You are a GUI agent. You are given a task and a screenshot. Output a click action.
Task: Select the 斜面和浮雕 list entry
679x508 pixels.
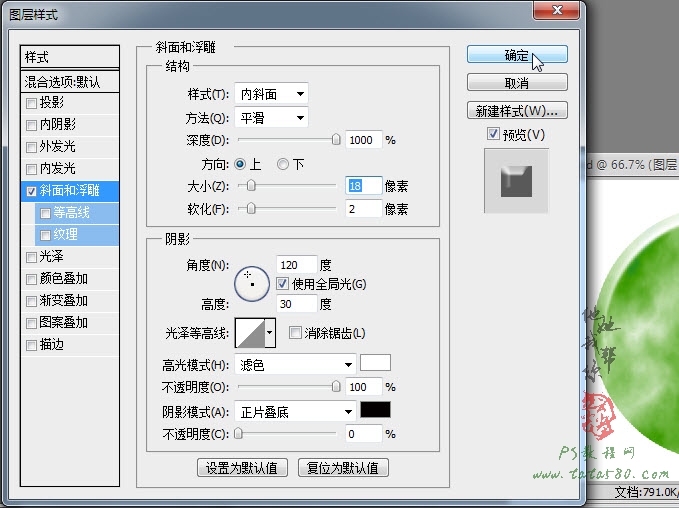(x=70, y=191)
